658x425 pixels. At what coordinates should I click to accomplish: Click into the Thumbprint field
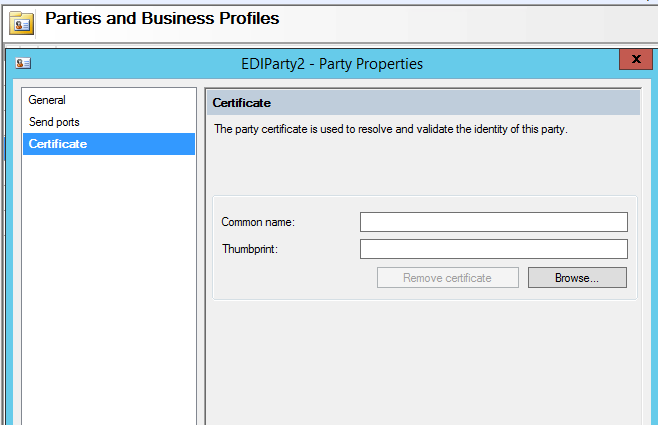(494, 249)
